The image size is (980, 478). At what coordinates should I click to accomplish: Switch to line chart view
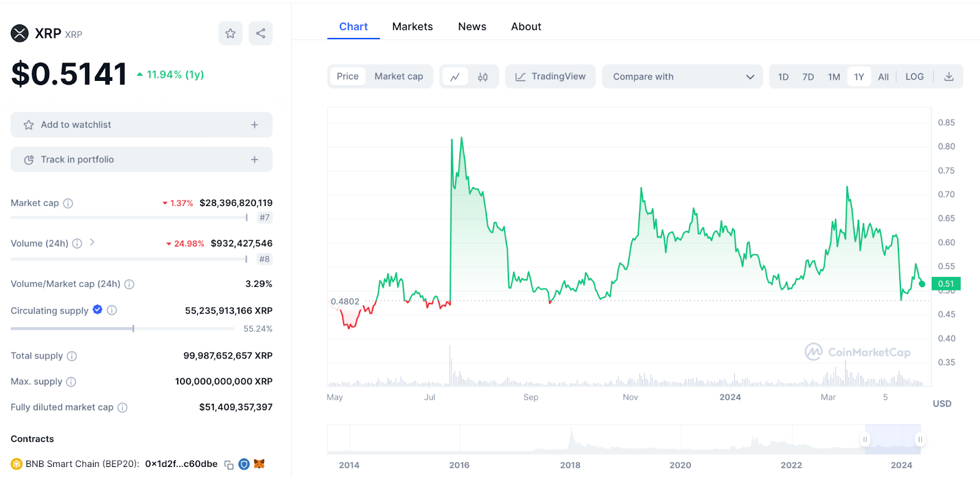click(455, 77)
